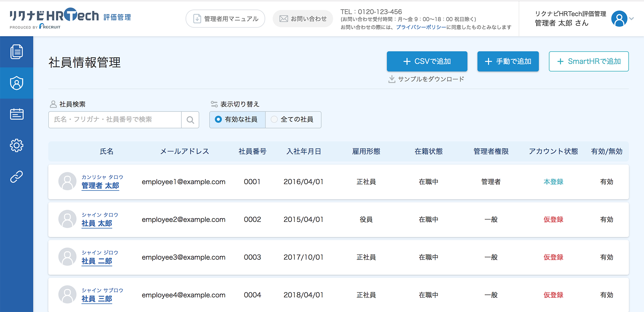644x312 pixels.
Task: Download the sample via サンプルをダウンロード
Action: [426, 79]
